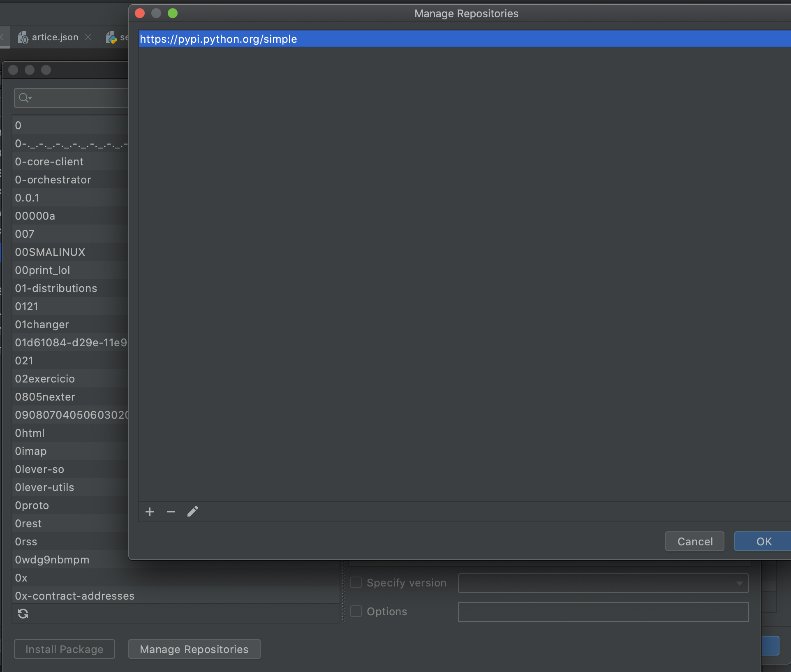Screen dimensions: 791x672
Task: Enable the Specify version checkbox
Action: 356,582
